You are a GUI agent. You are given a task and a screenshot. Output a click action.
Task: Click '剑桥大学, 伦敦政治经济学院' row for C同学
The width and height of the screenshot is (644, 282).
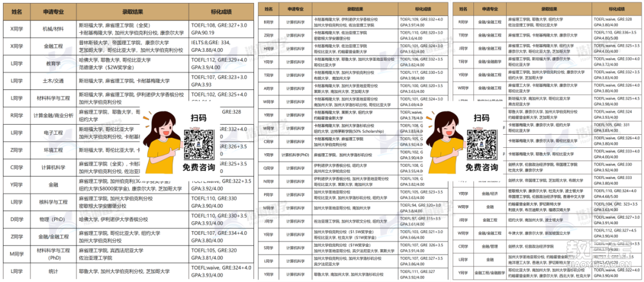pos(548,246)
